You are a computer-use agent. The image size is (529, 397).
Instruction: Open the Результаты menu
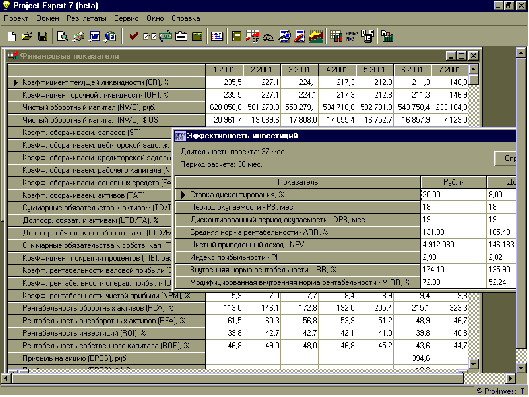(x=86, y=18)
